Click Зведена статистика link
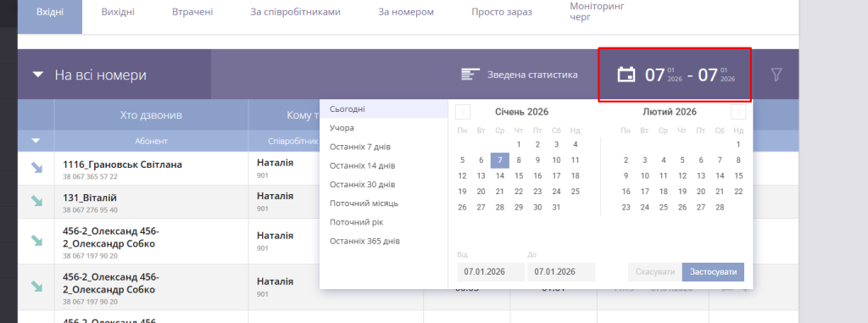Image resolution: width=868 pixels, height=323 pixels. point(532,75)
